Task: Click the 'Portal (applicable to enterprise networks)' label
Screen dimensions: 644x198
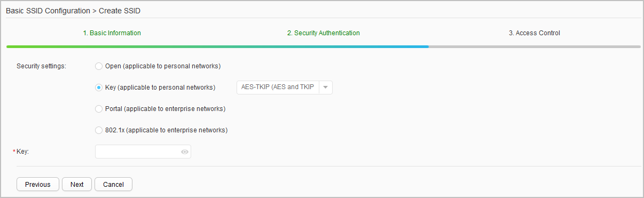Action: (x=166, y=109)
